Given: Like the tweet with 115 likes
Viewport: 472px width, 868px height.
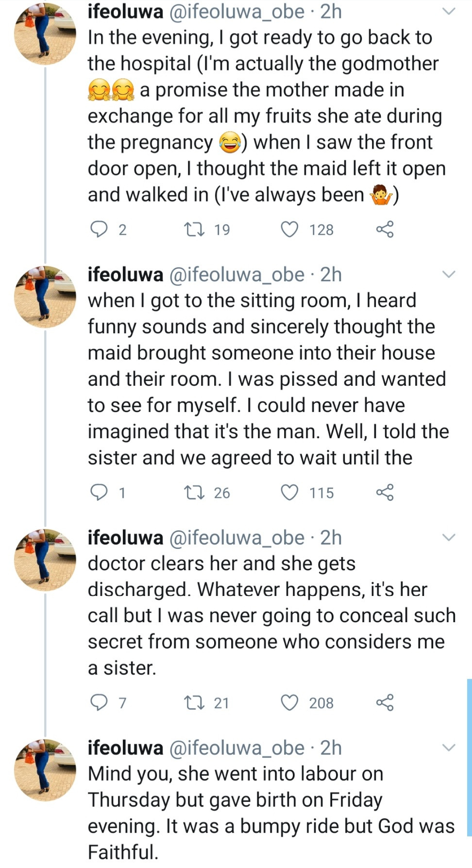Looking at the screenshot, I should click(x=290, y=493).
